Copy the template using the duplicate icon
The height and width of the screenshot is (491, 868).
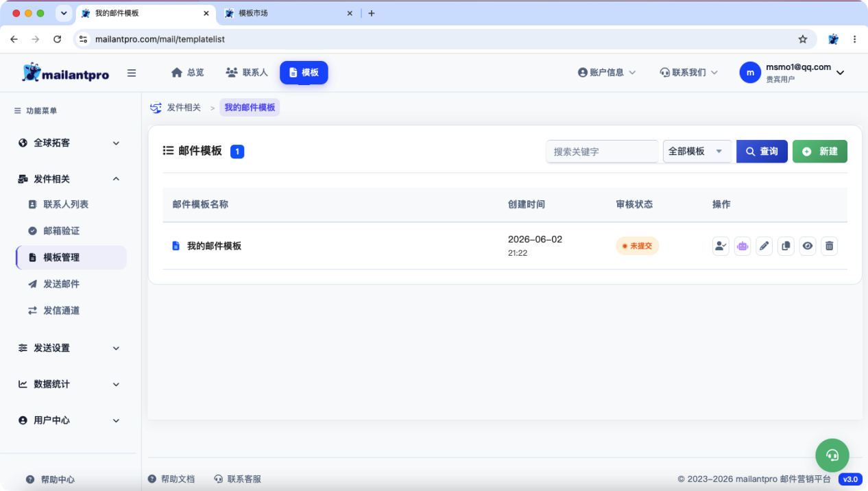point(786,246)
